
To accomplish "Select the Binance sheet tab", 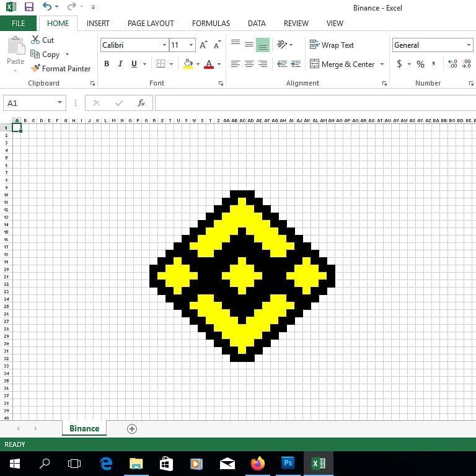I will click(84, 428).
